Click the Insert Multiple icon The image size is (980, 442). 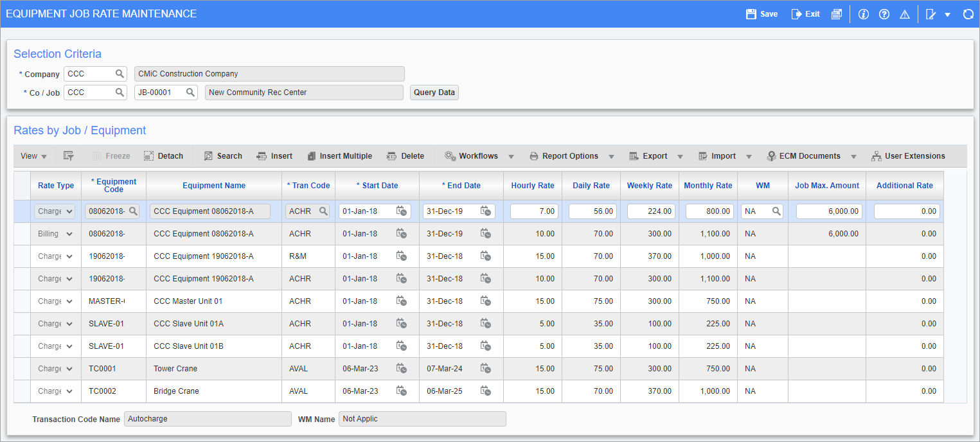click(x=340, y=155)
